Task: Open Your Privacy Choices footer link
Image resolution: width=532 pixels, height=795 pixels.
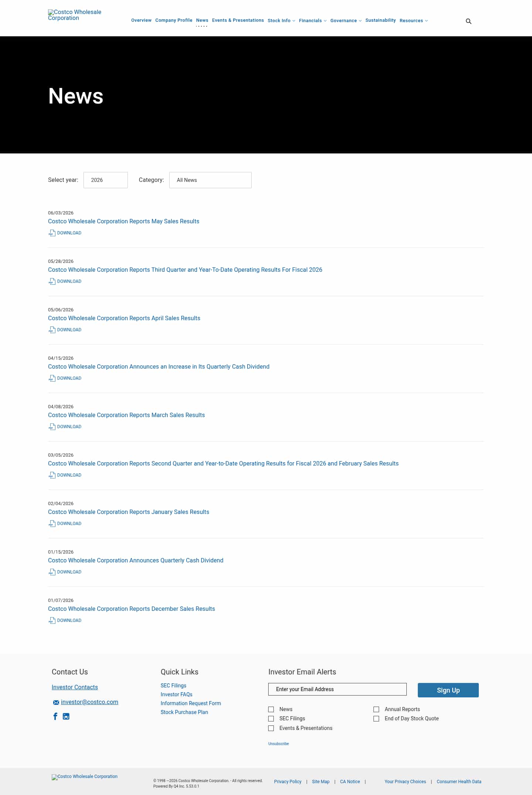Action: (x=405, y=782)
